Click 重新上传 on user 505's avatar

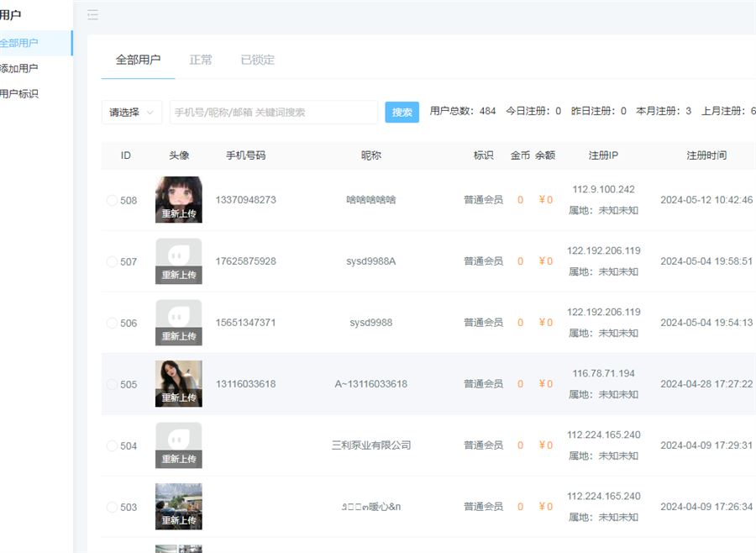(x=178, y=398)
